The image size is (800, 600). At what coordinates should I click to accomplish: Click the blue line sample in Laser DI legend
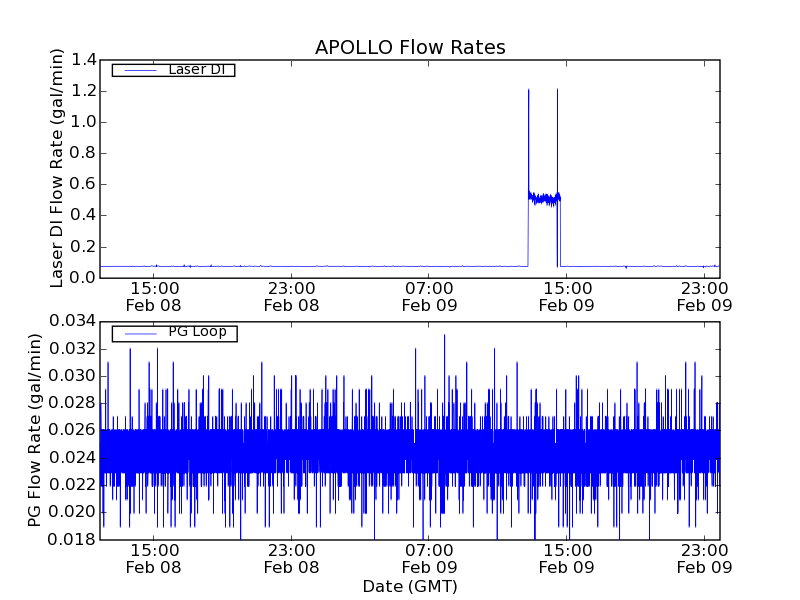[137, 70]
